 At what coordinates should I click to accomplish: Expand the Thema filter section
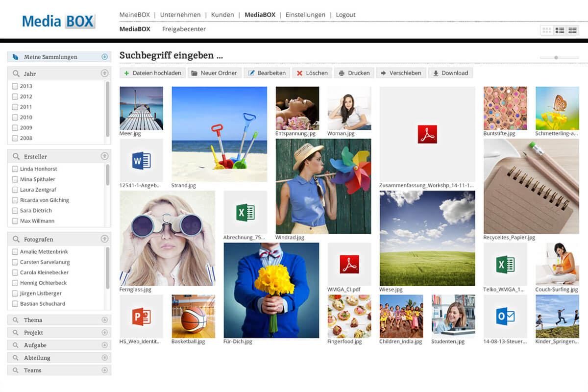pyautogui.click(x=104, y=320)
